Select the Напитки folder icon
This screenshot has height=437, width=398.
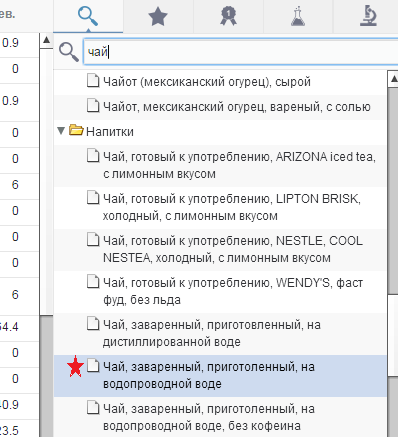click(76, 130)
